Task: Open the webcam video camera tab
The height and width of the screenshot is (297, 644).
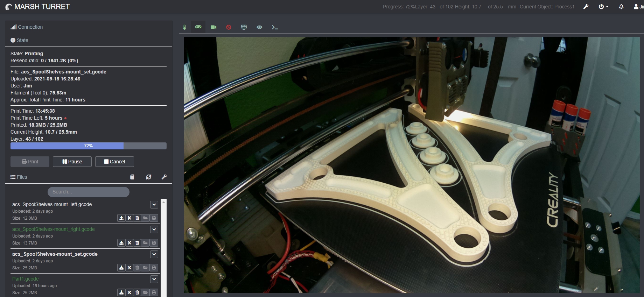Action: (x=213, y=27)
